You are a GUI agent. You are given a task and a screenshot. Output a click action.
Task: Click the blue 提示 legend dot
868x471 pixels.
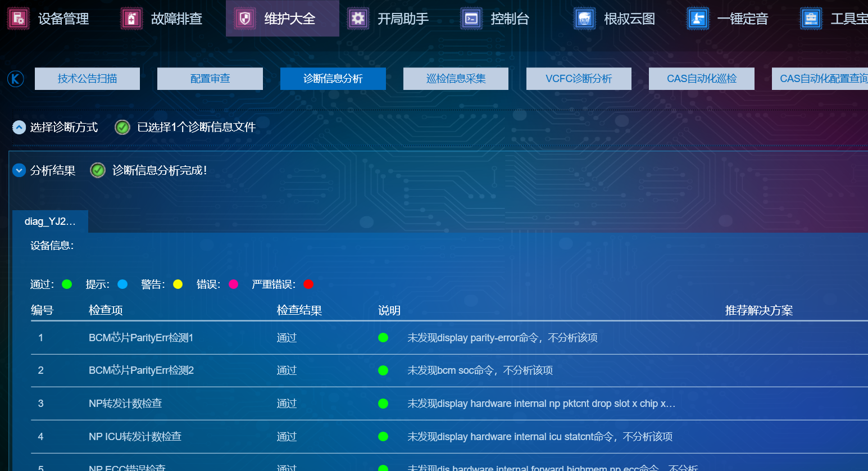tap(122, 284)
